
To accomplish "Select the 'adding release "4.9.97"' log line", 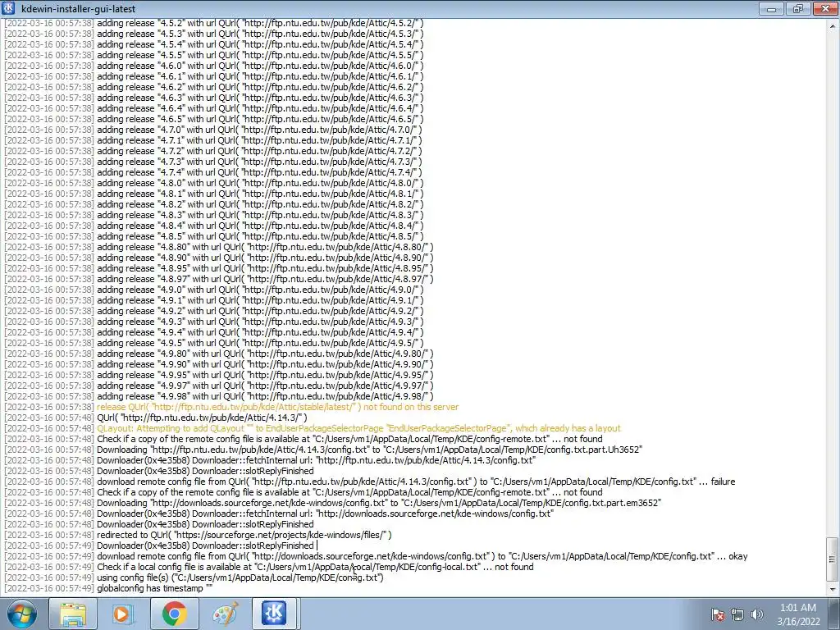I will [219, 386].
